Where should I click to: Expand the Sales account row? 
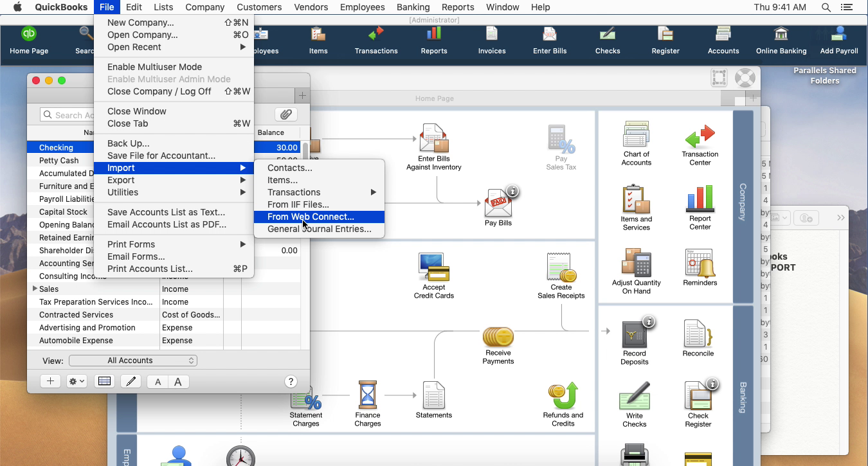coord(35,289)
